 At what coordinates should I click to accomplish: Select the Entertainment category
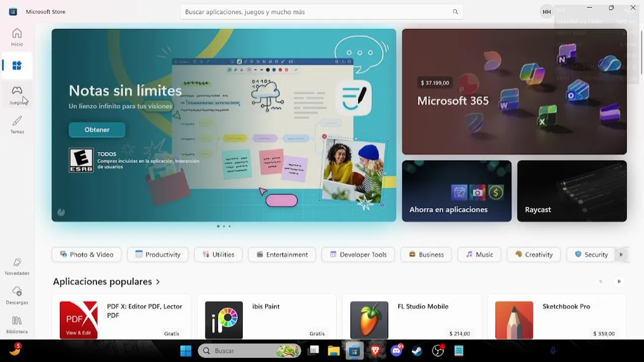(282, 254)
